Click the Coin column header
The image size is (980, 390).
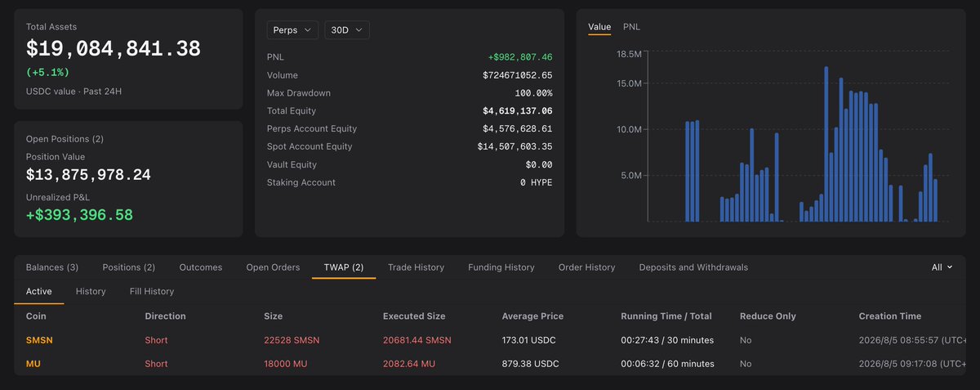tap(36, 316)
